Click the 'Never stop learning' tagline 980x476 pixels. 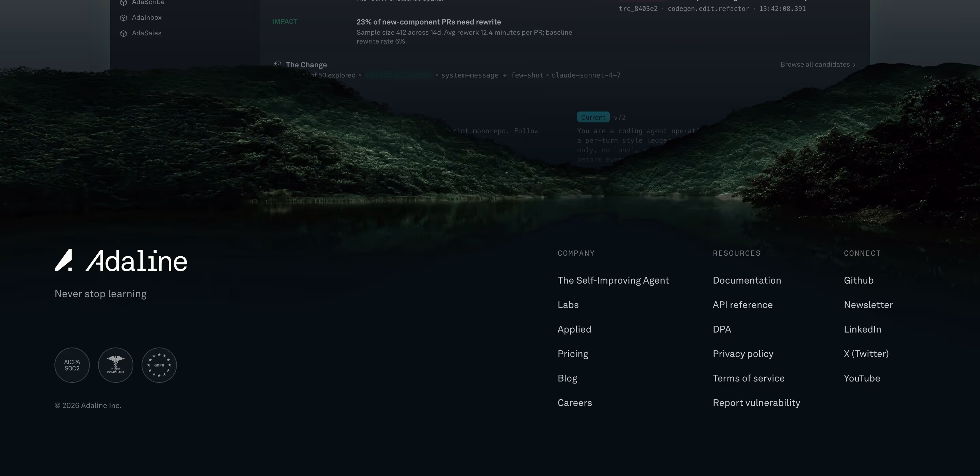100,293
